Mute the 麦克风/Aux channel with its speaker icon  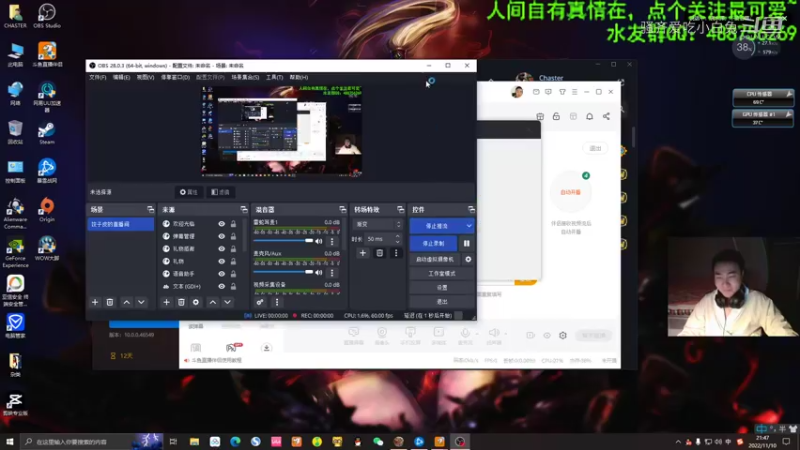[x=319, y=273]
